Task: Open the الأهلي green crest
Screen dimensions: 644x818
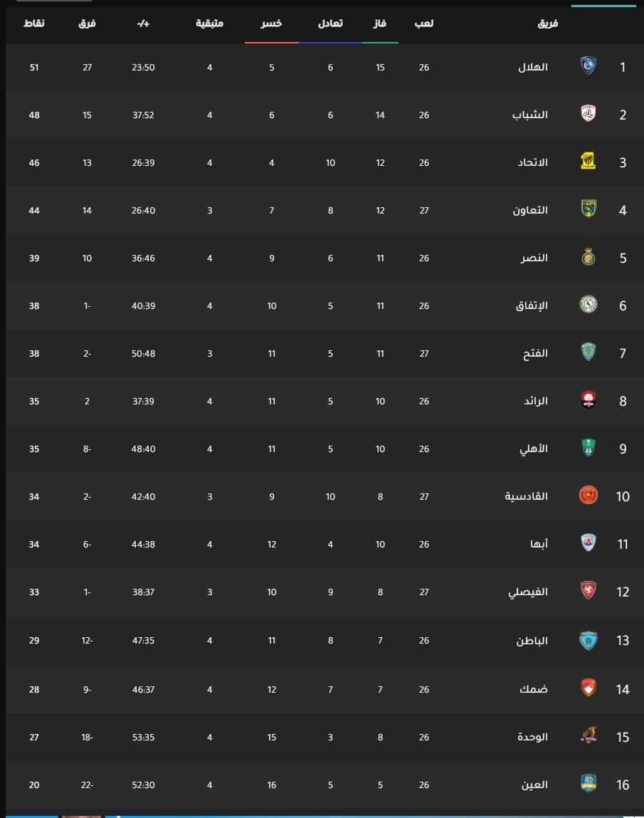Action: pos(588,448)
